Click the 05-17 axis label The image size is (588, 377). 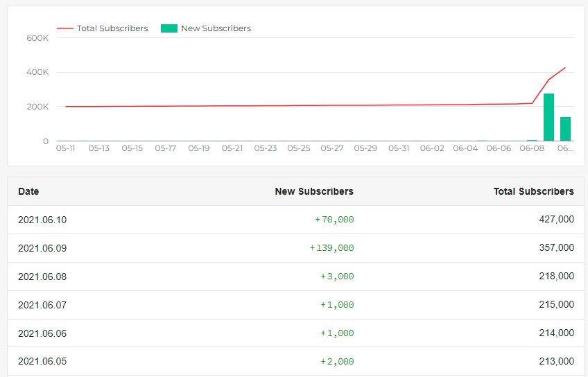coord(165,148)
